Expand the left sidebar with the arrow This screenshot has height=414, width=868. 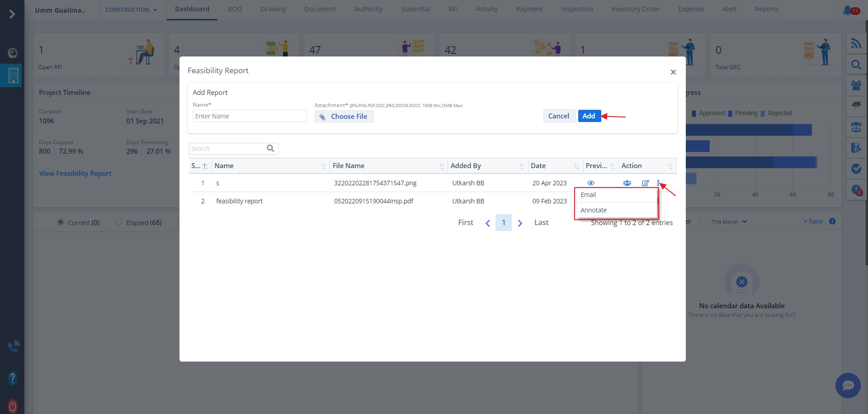click(x=12, y=14)
